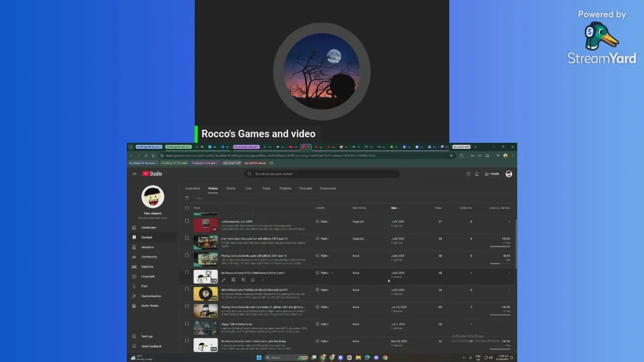
Task: Open analytics icon on the hovered row
Action: pos(233,280)
